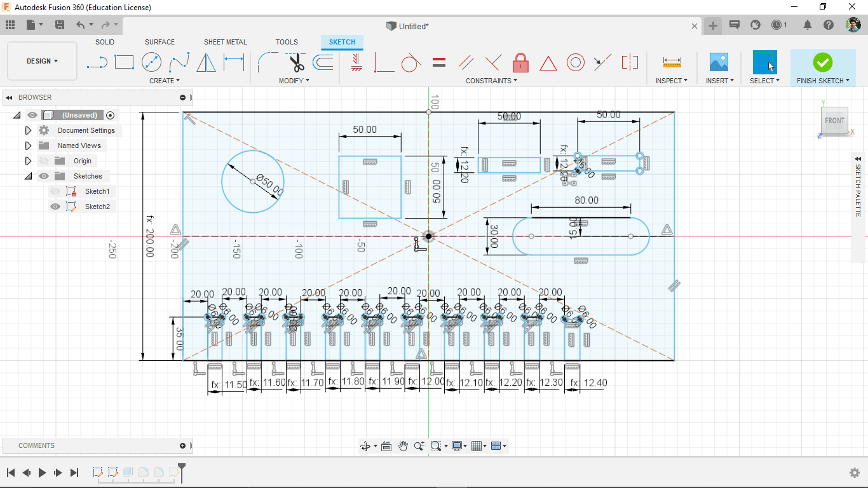Select the Center Diameter Circle tool

(x=151, y=62)
